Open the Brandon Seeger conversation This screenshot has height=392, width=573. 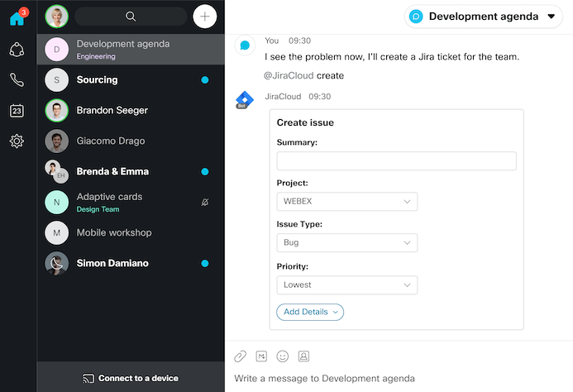click(131, 111)
